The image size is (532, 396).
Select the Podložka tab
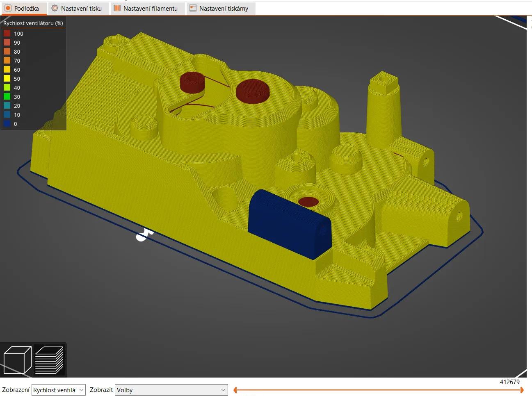click(24, 8)
